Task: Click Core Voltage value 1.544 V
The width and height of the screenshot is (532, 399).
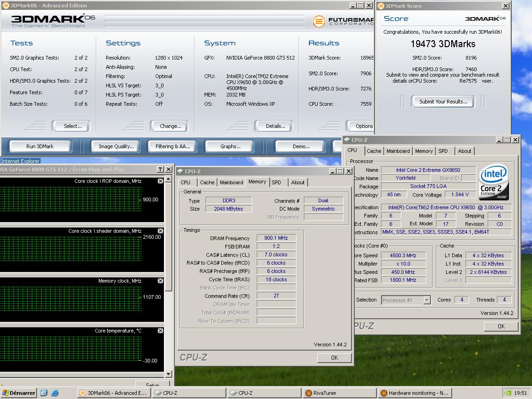Action: pyautogui.click(x=460, y=195)
